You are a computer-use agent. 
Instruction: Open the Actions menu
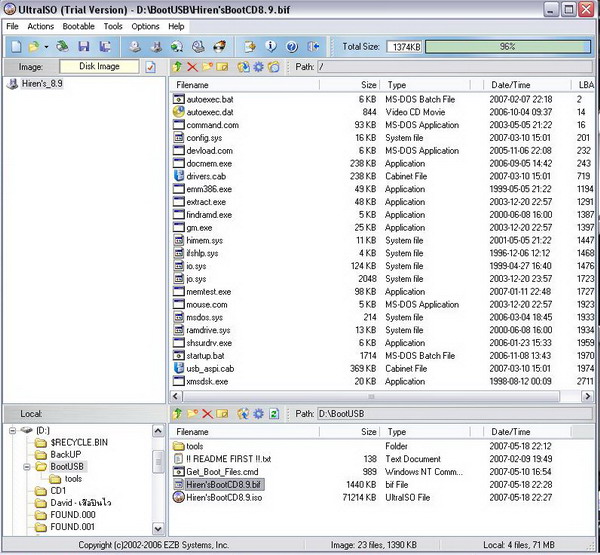(x=41, y=26)
